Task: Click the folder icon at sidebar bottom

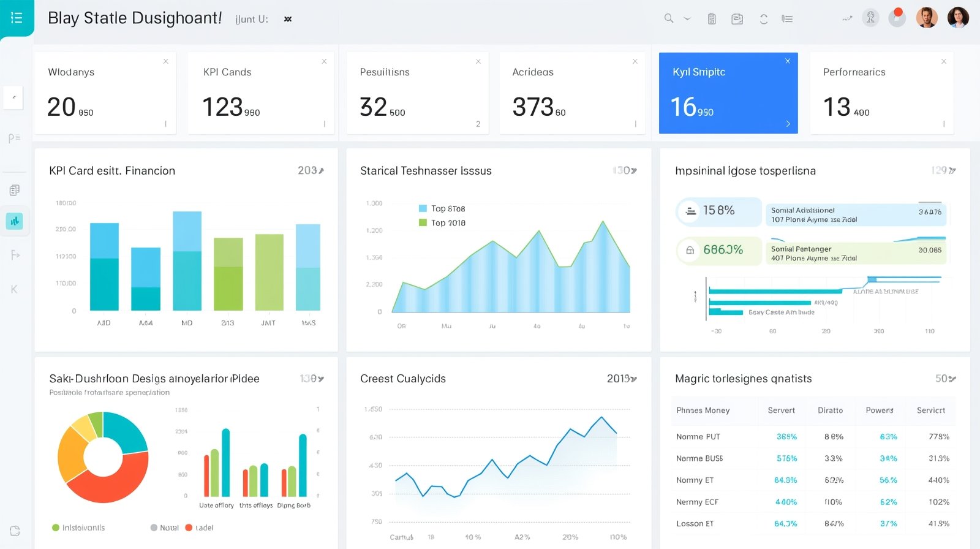Action: pyautogui.click(x=15, y=531)
